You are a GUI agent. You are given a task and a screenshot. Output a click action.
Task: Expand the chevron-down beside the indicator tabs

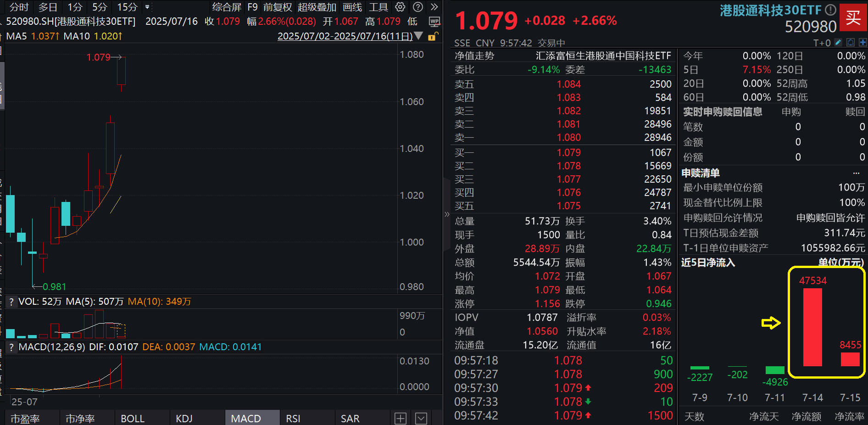421,418
